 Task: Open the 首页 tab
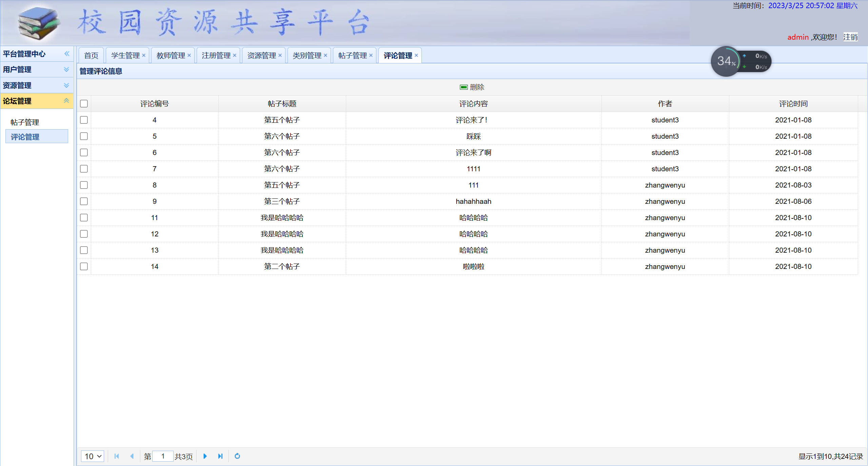click(x=91, y=55)
